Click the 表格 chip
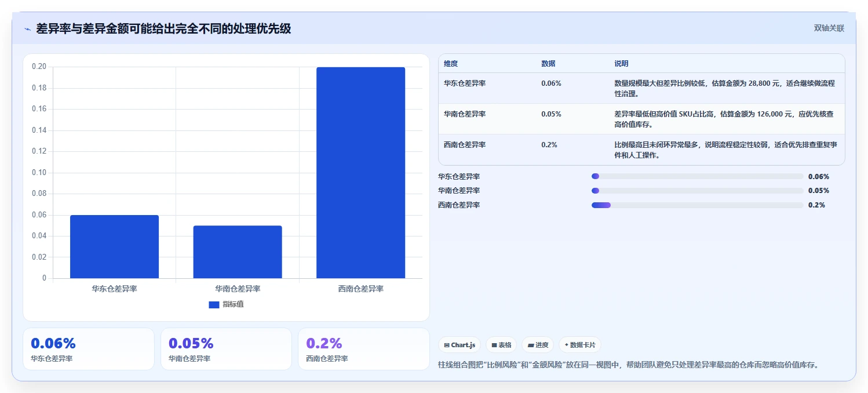Image resolution: width=868 pixels, height=393 pixels. pos(501,345)
